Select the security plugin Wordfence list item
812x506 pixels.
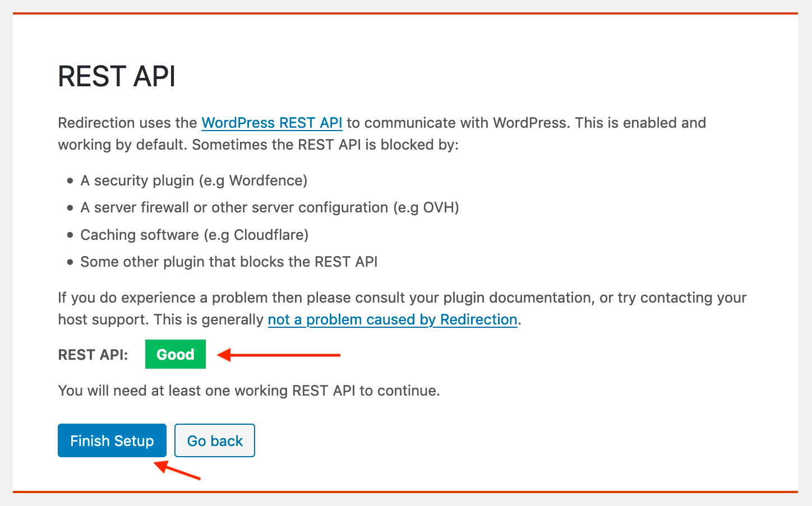point(193,180)
